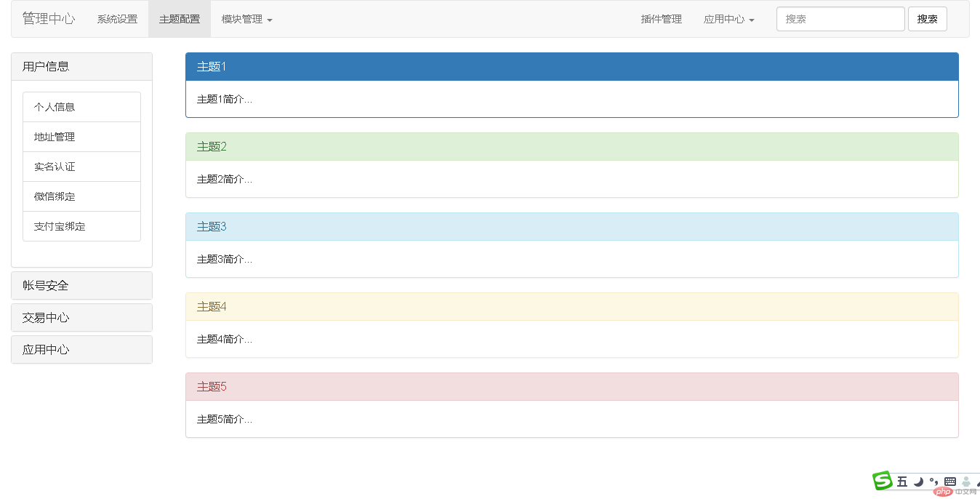Select the 主题配置 navbar item
Viewport: 980px width, 499px height.
coord(180,19)
